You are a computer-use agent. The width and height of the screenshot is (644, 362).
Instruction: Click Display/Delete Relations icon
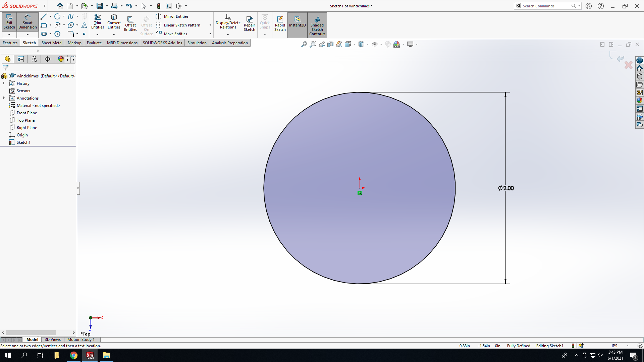[x=228, y=22]
